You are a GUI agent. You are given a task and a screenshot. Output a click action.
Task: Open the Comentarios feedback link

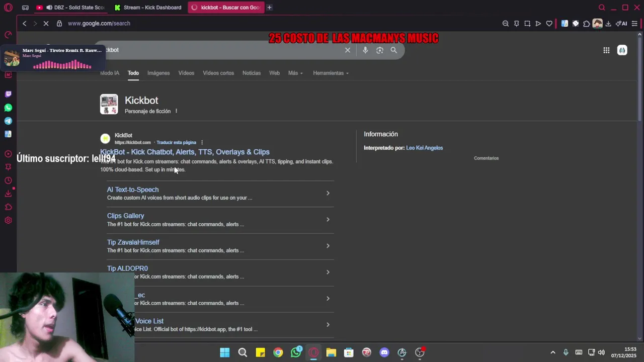(486, 158)
